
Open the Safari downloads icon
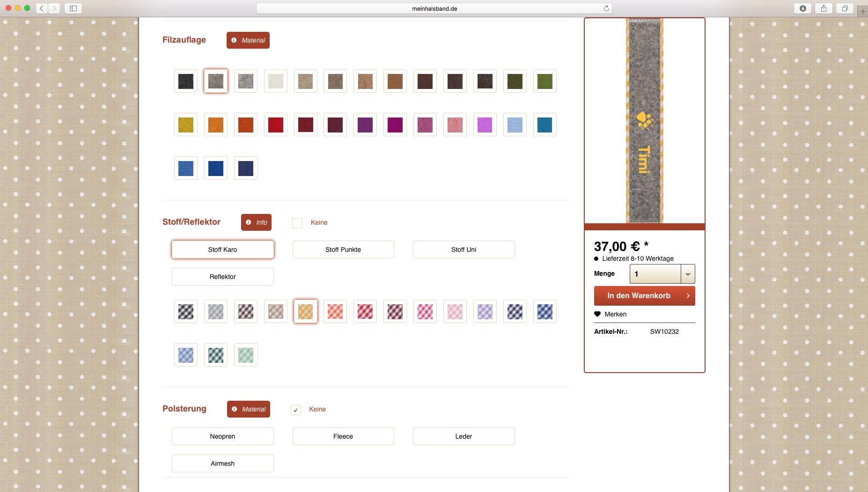tap(803, 8)
